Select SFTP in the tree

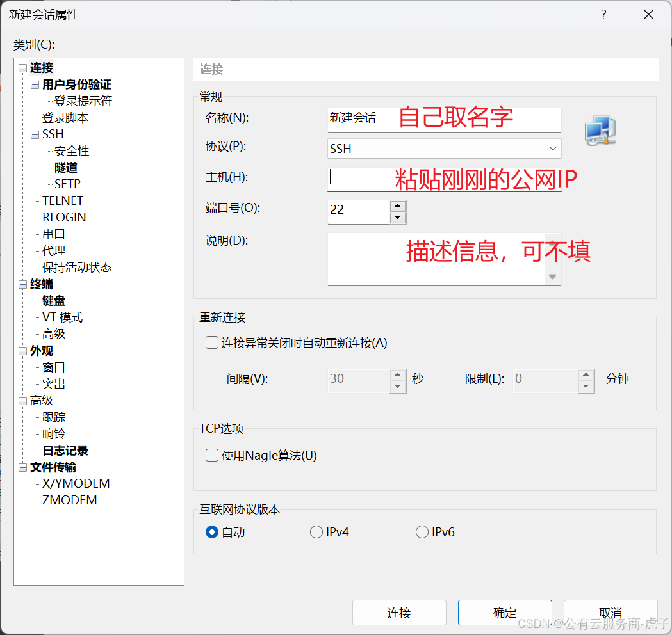tap(67, 184)
